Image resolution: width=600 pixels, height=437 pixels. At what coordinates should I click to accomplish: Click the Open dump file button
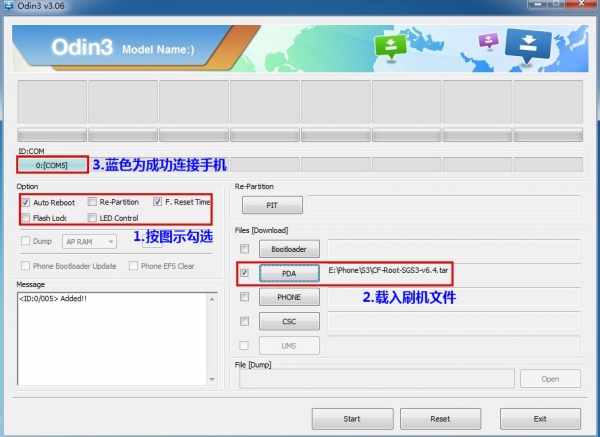click(x=550, y=378)
